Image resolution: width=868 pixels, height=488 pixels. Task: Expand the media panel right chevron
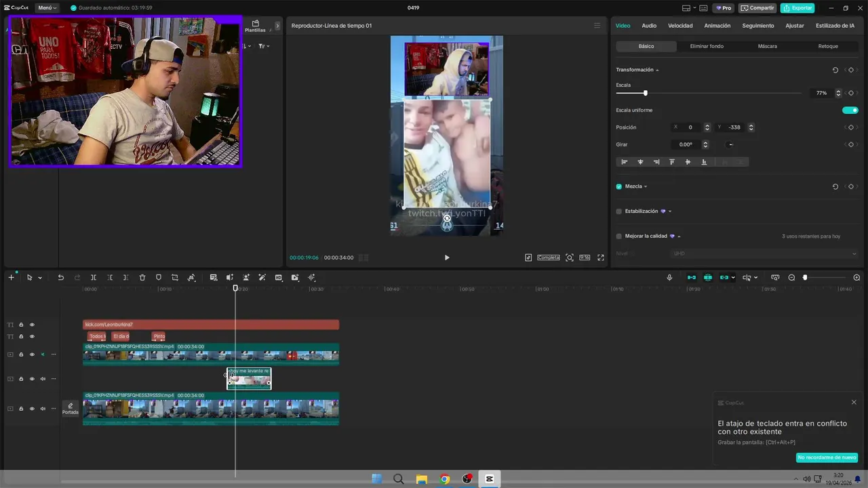pos(277,26)
